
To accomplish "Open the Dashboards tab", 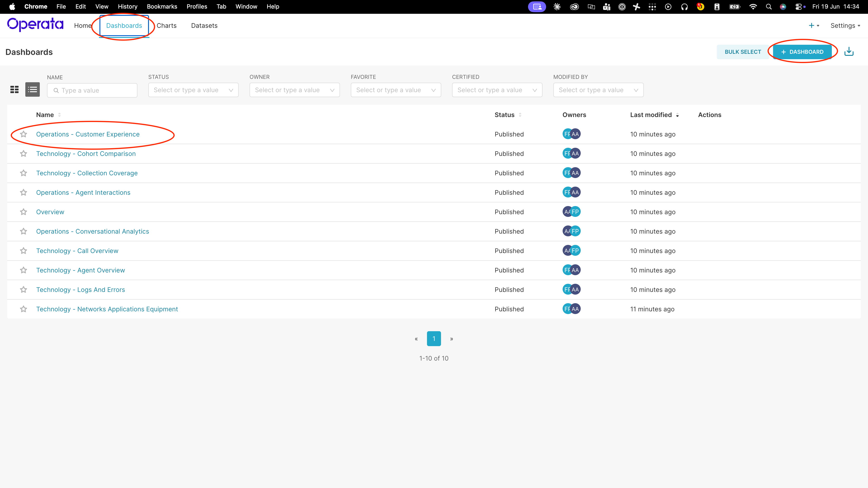I will 124,26.
